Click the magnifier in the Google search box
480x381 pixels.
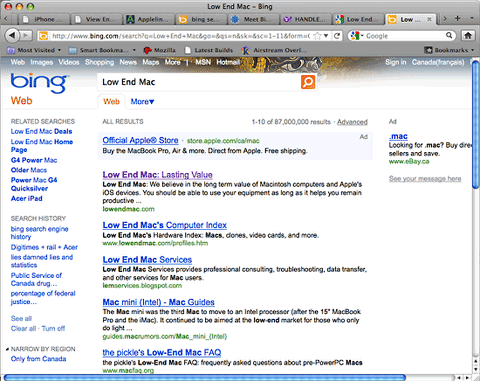449,35
